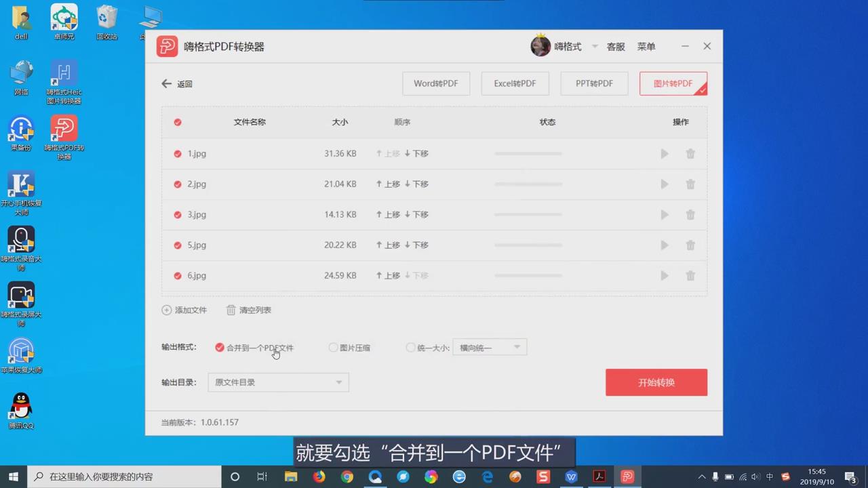Viewport: 868px width, 488px height.
Task: Expand the account arrow next to 嗨格式
Action: click(x=595, y=46)
